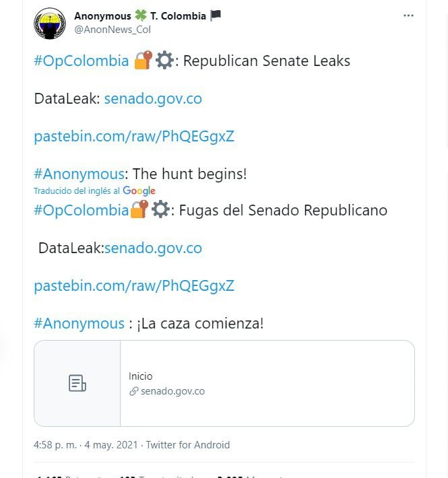The image size is (448, 478).
Task: Follow the senado.gov.co link in the Spanish translation
Action: click(x=153, y=248)
